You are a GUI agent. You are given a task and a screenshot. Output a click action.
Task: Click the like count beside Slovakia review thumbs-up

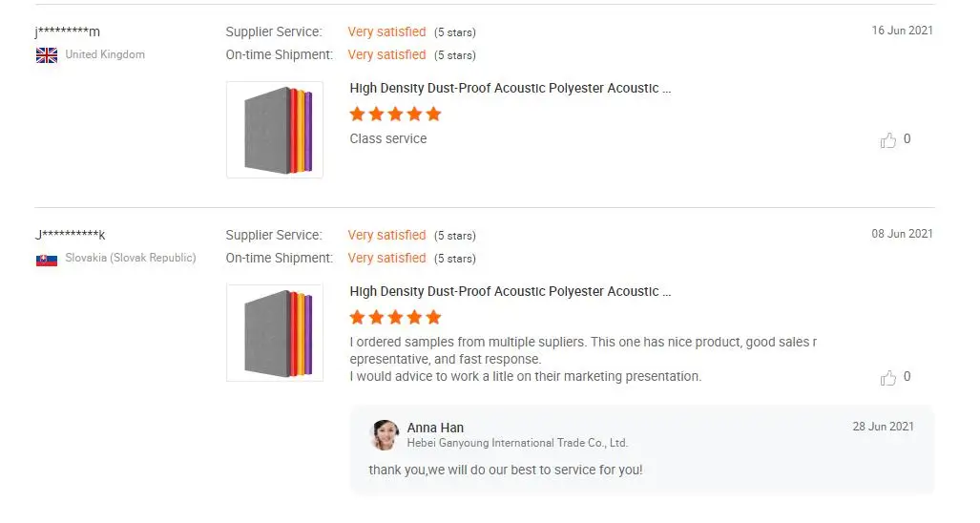(x=907, y=377)
